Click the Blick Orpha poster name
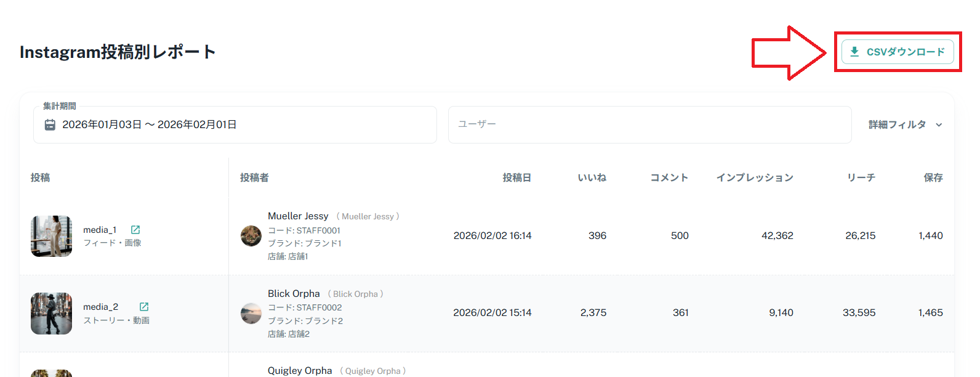The width and height of the screenshot is (980, 377). click(294, 294)
